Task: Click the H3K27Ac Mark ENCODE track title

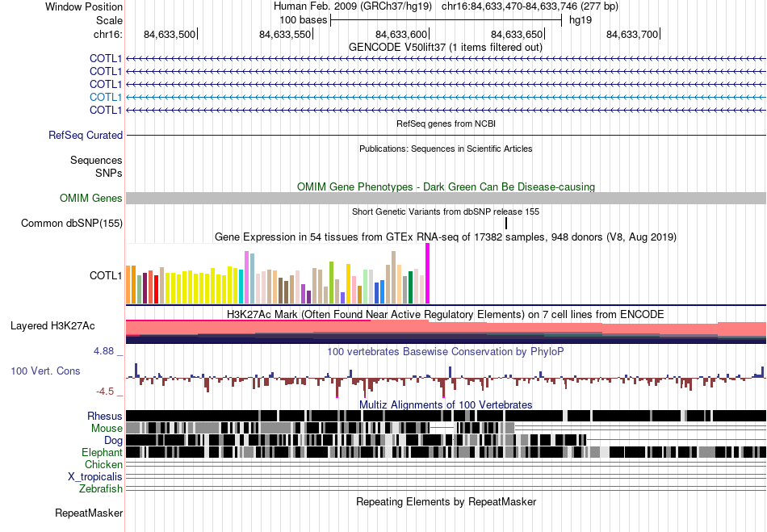Action: pyautogui.click(x=446, y=314)
